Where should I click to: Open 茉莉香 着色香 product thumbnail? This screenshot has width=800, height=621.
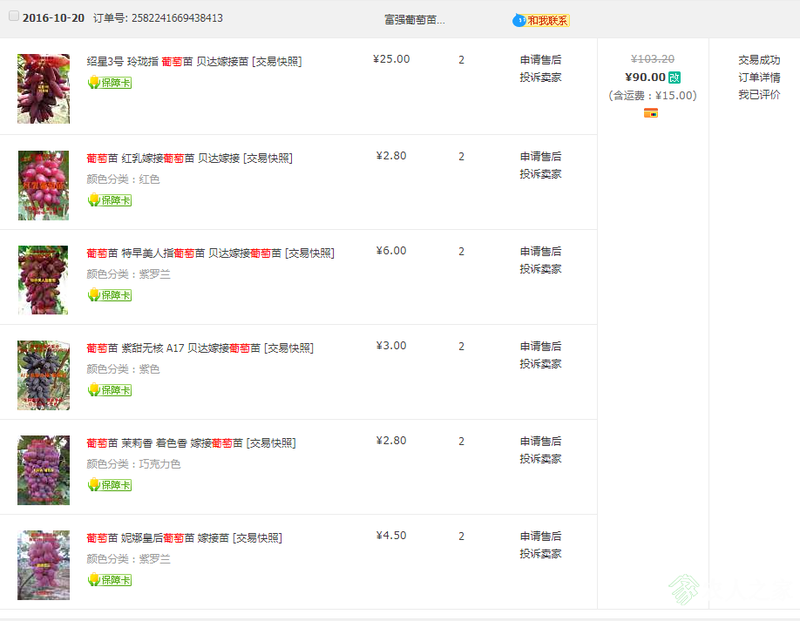point(43,470)
